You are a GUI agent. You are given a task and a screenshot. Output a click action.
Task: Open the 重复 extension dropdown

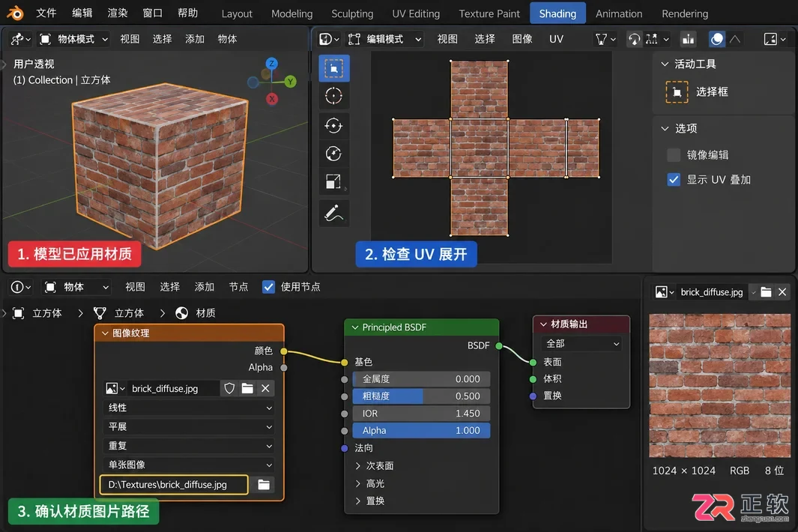(189, 446)
